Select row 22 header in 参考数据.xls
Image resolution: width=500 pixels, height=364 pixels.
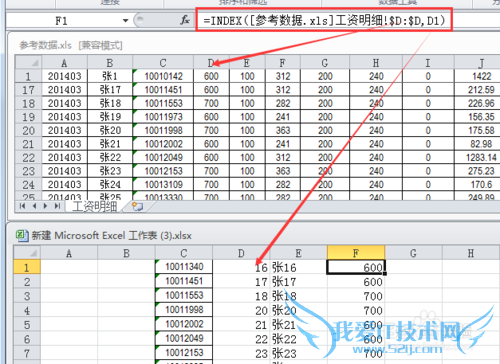click(28, 157)
